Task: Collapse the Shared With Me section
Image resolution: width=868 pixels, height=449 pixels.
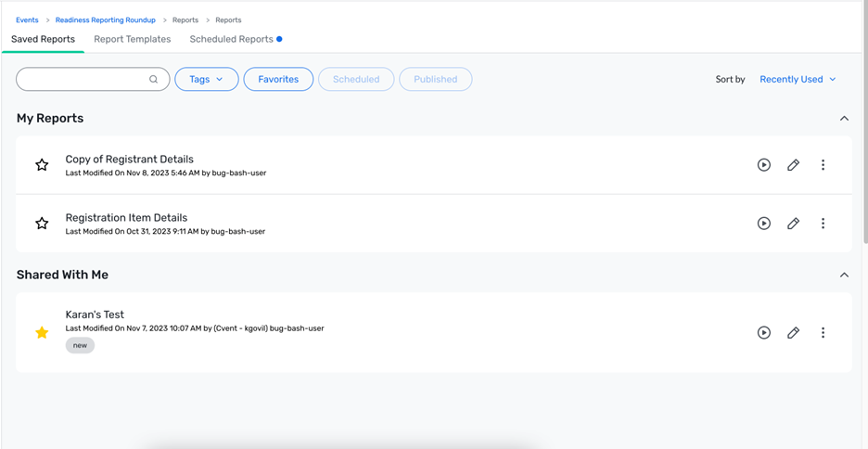Action: click(x=844, y=276)
